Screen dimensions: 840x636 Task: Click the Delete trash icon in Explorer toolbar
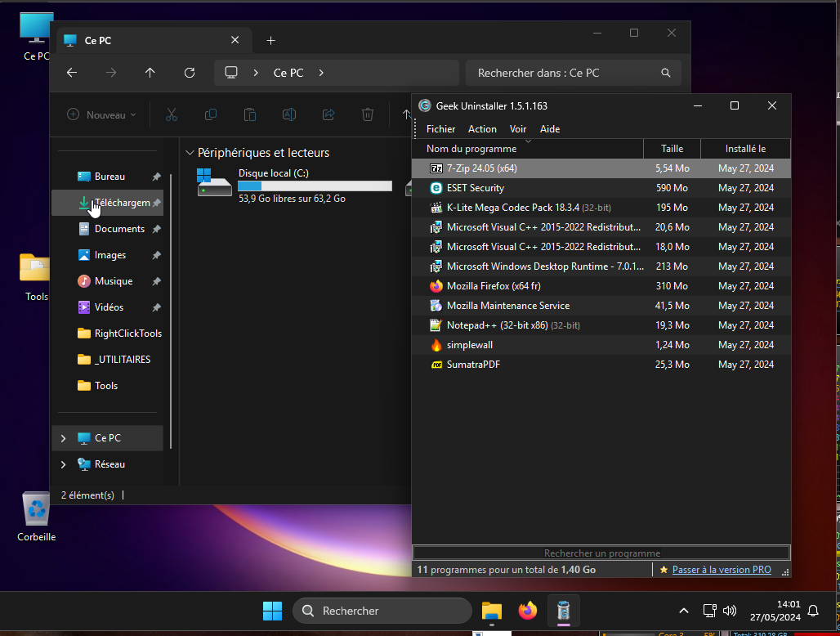pos(368,114)
